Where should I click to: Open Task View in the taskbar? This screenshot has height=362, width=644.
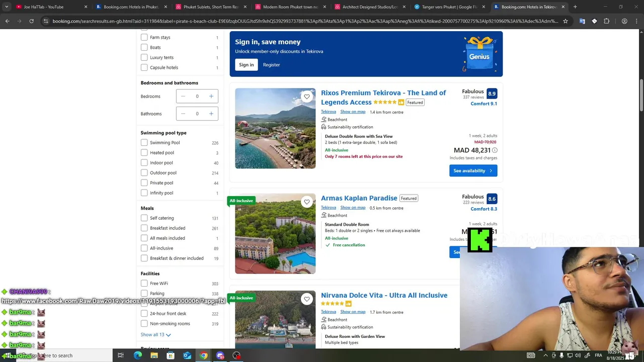(121, 355)
